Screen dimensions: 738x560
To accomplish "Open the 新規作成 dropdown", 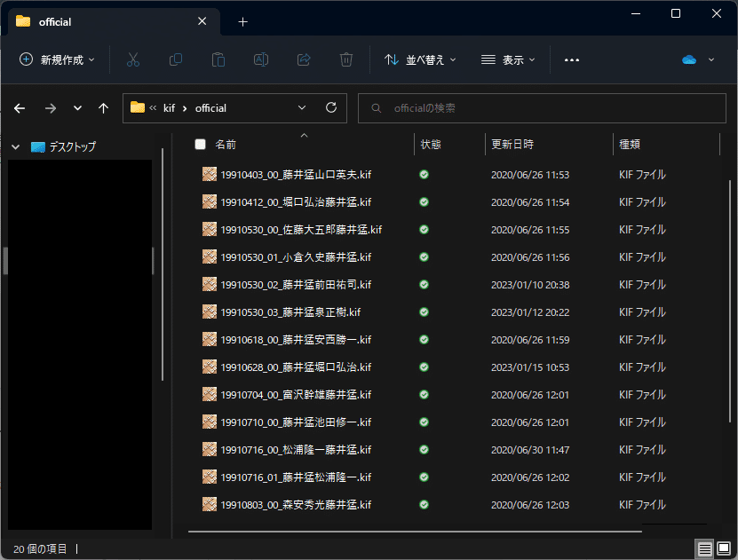I will coord(58,59).
